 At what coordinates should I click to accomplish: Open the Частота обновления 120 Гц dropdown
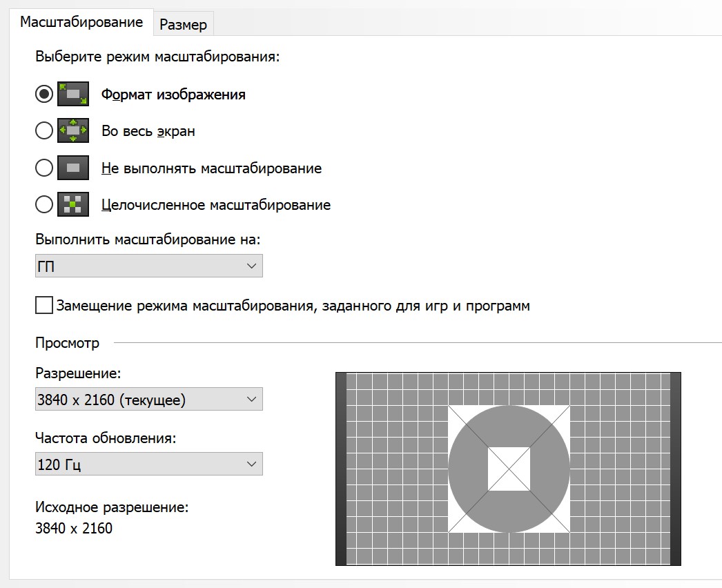click(x=148, y=464)
